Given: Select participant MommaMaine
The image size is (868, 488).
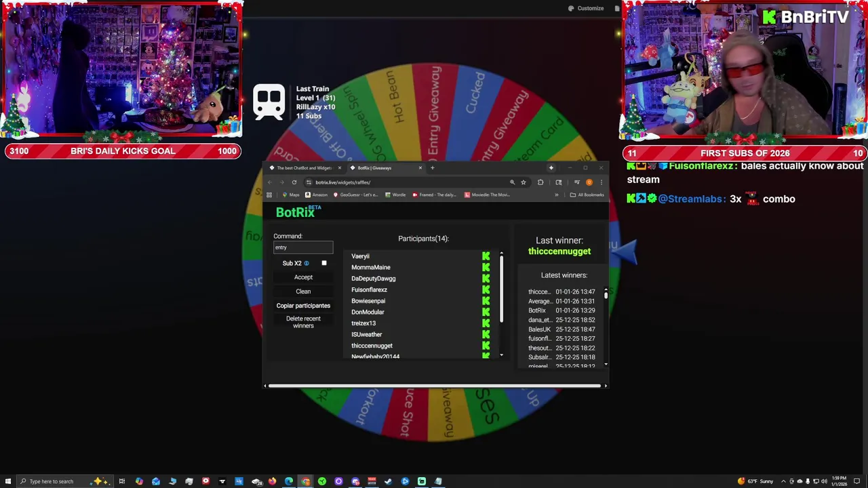Looking at the screenshot, I should (x=370, y=267).
